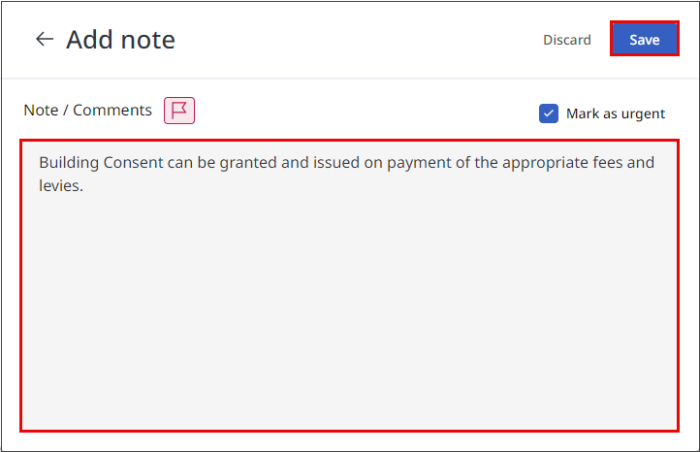Image resolution: width=700 pixels, height=452 pixels.
Task: Untick the Mark as urgent checkbox
Action: [548, 113]
